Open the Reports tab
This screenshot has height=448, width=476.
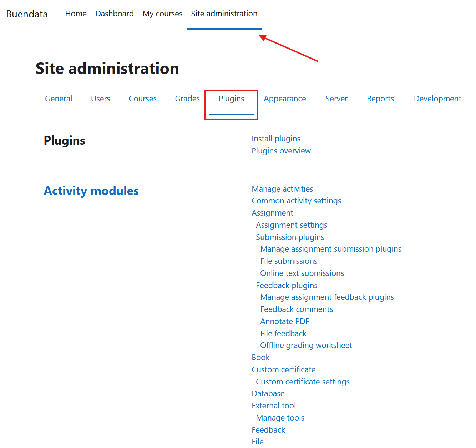pos(380,99)
